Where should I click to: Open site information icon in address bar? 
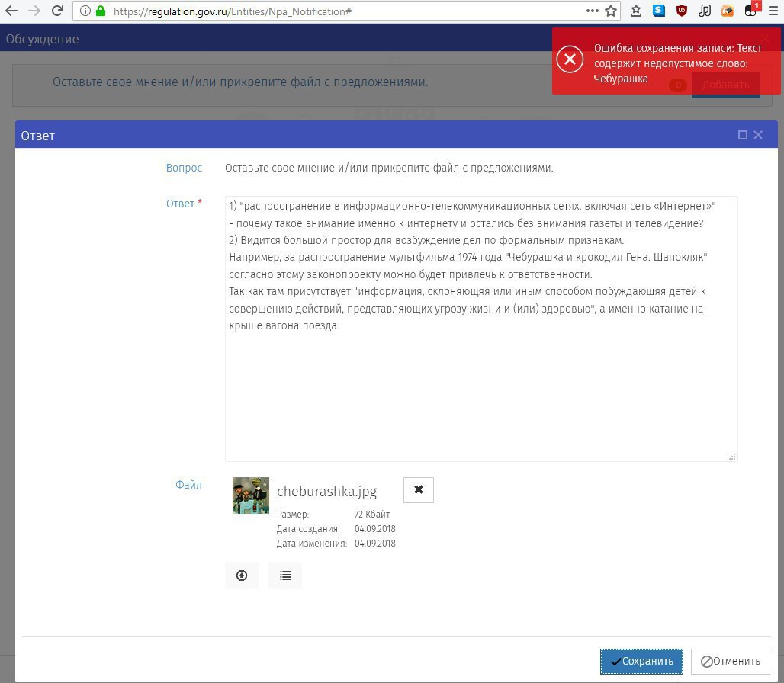point(85,11)
